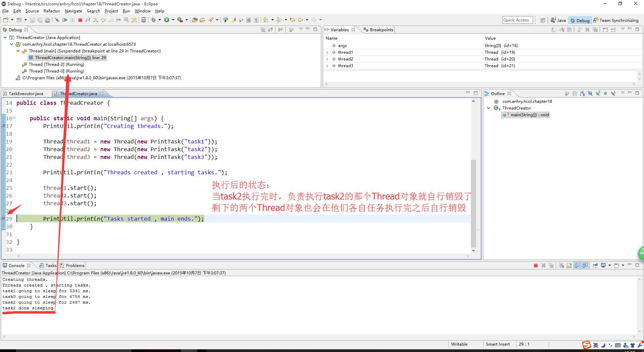The height and width of the screenshot is (352, 644).
Task: Collapse the ThreadCreator class in the Outline view
Action: pyautogui.click(x=489, y=108)
